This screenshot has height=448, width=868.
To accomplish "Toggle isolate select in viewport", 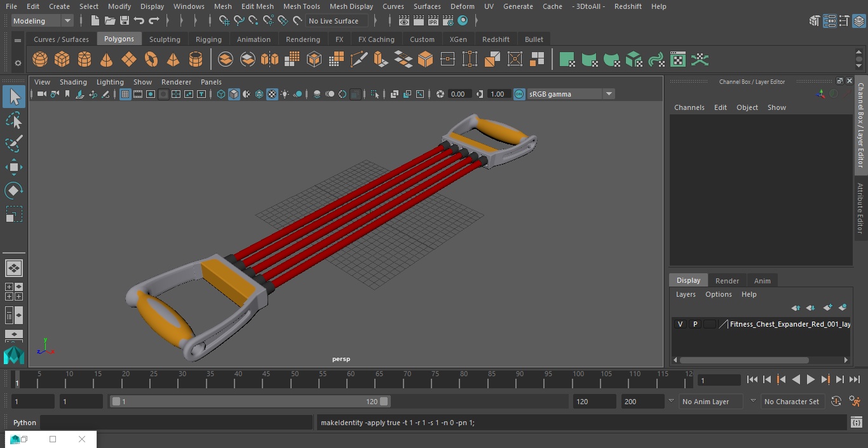I will 375,94.
